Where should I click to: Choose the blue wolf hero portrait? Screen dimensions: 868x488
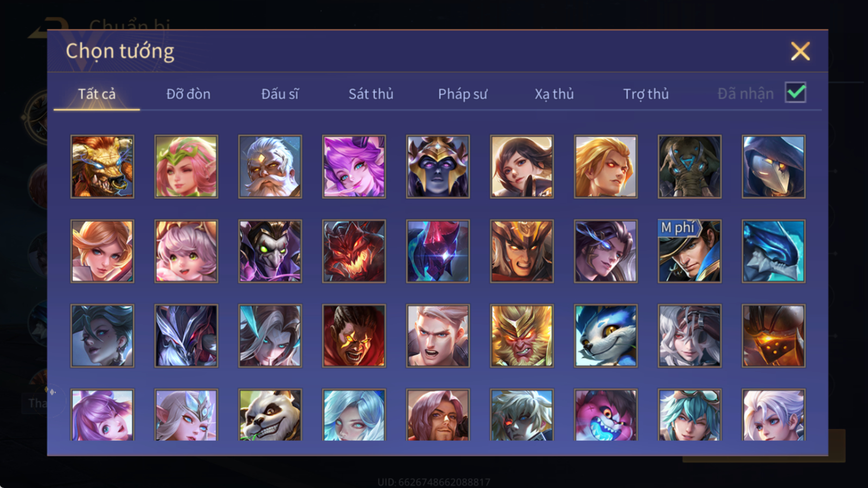point(605,336)
